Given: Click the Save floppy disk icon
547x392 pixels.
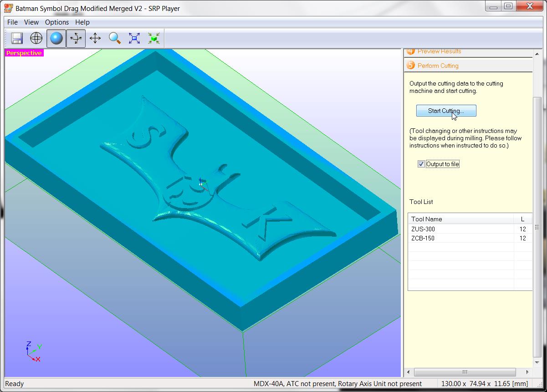Looking at the screenshot, I should [17, 38].
